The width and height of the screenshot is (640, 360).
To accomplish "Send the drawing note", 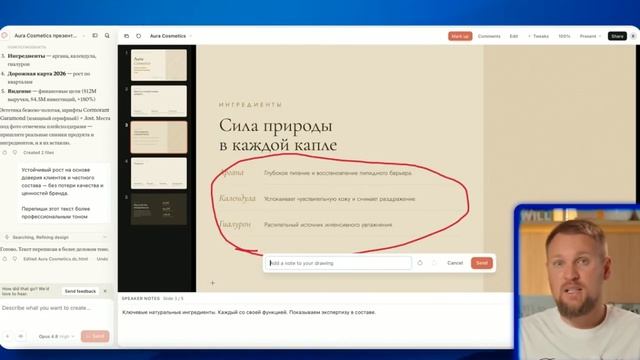I will pyautogui.click(x=482, y=263).
